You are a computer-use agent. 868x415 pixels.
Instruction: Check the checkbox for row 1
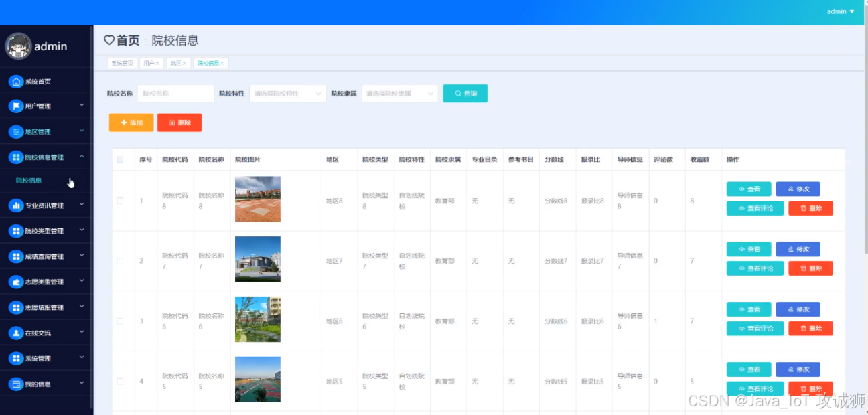point(121,201)
